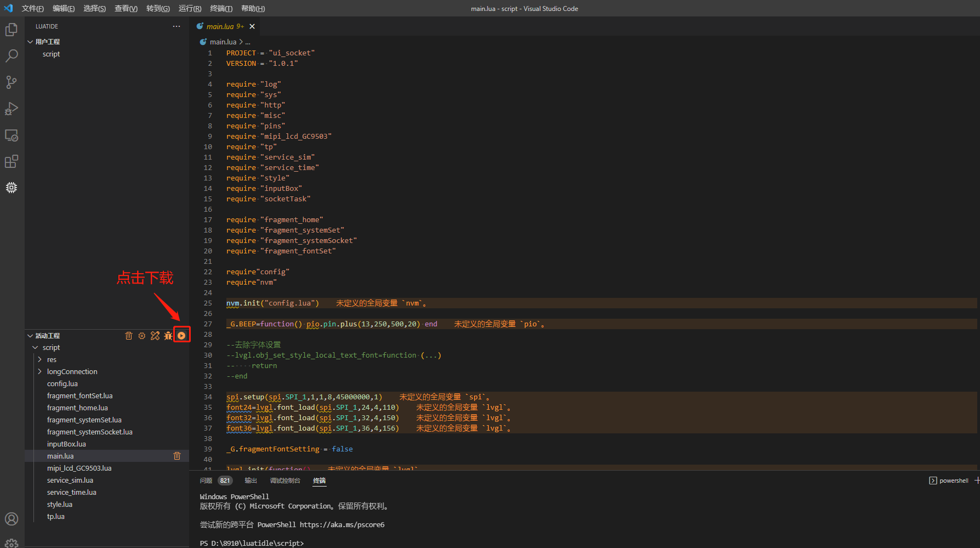Open fragment_home.lua file
This screenshot has width=980, height=548.
[x=77, y=408]
